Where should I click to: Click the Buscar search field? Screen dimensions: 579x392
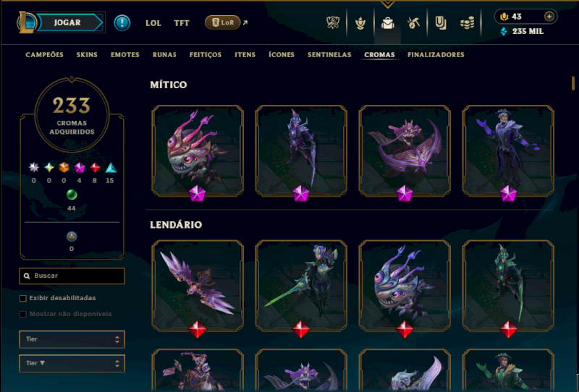72,276
